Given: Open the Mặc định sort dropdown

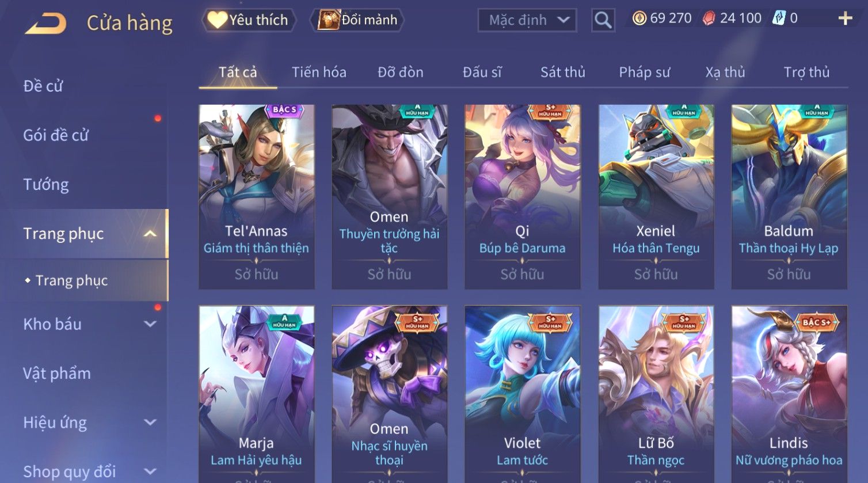Looking at the screenshot, I should [x=527, y=20].
